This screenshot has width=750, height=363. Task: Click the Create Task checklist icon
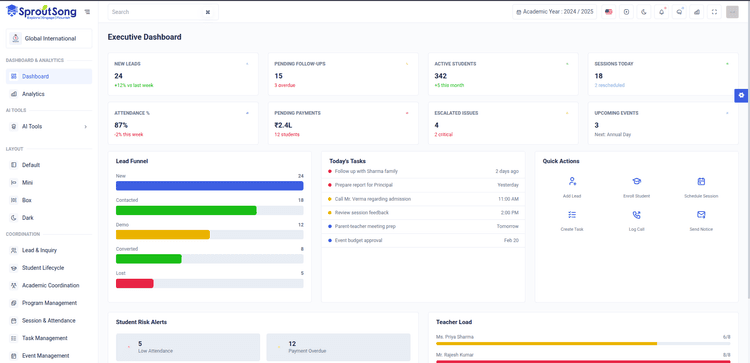pyautogui.click(x=572, y=215)
